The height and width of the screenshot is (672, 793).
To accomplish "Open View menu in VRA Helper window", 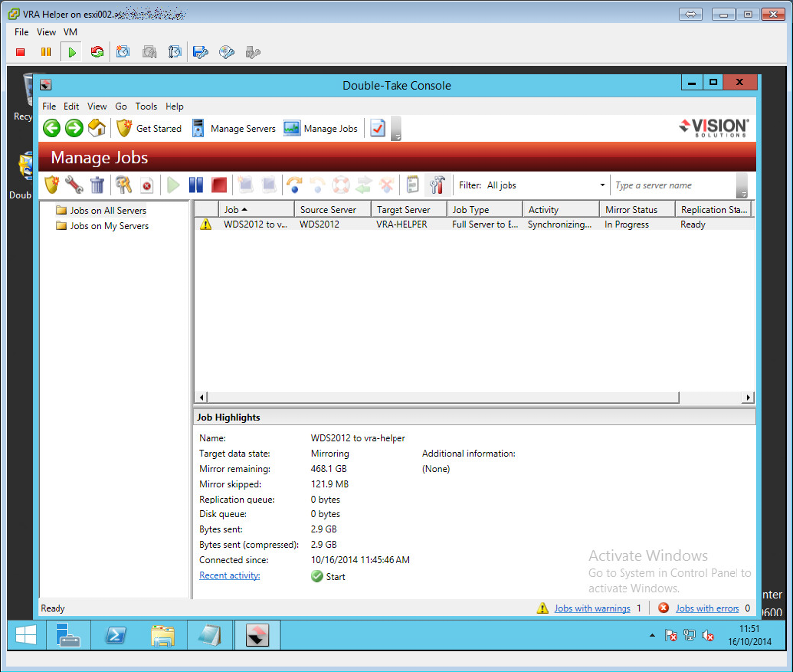I will coord(46,32).
